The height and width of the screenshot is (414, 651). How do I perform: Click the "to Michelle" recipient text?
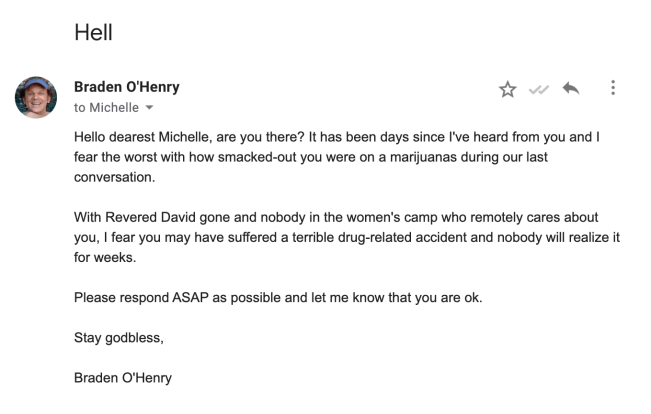[106, 108]
